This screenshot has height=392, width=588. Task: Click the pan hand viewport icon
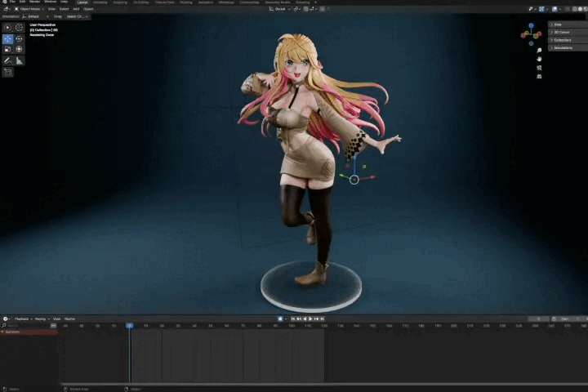pos(539,59)
